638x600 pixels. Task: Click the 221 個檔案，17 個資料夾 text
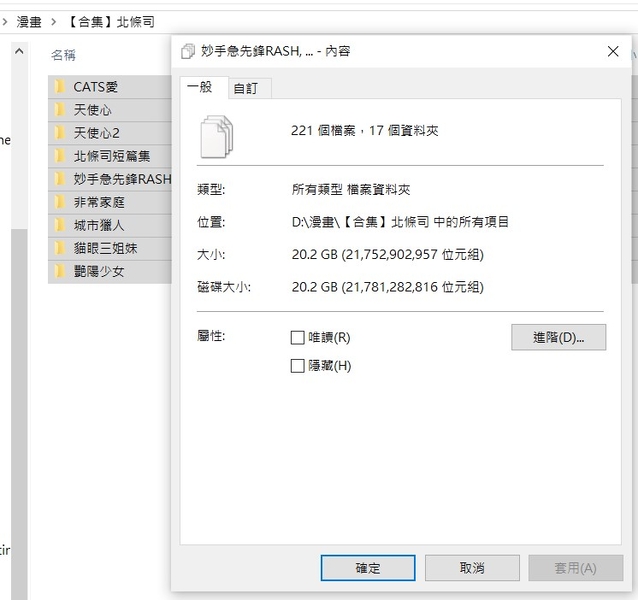(x=365, y=131)
